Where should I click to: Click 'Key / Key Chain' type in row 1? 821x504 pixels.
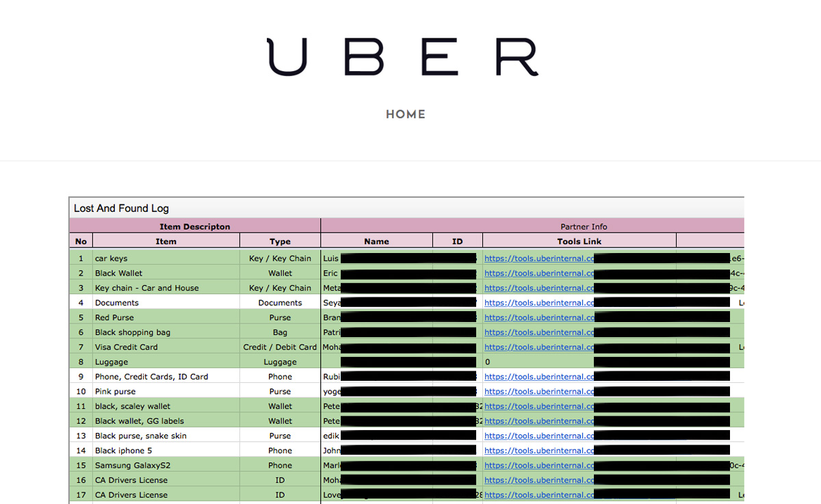point(280,258)
